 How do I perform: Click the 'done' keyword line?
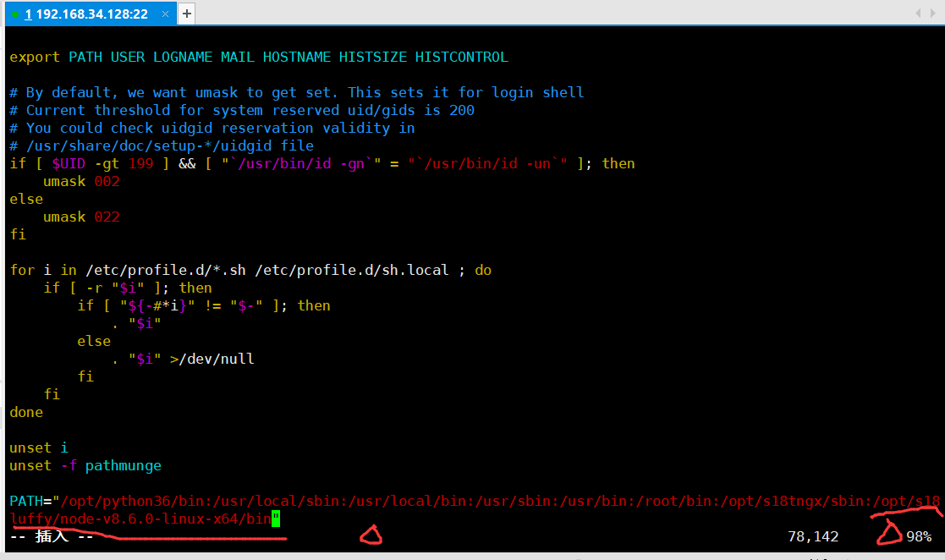[x=26, y=412]
